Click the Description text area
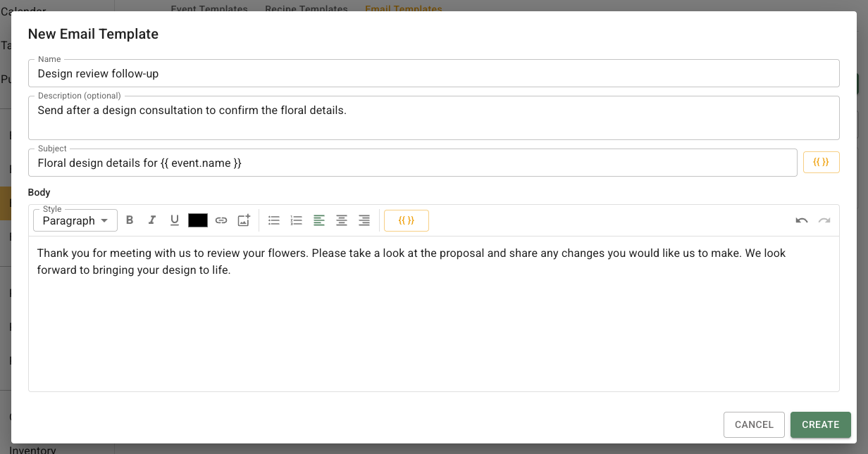Image resolution: width=868 pixels, height=454 pixels. pyautogui.click(x=434, y=118)
